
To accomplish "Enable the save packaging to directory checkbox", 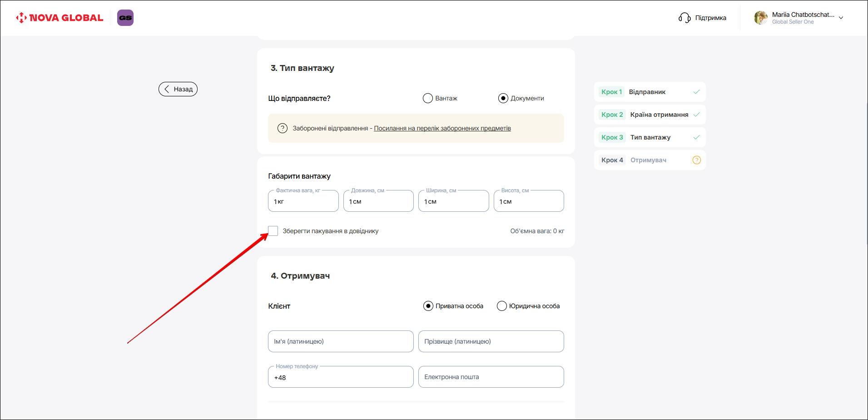I will coord(273,231).
